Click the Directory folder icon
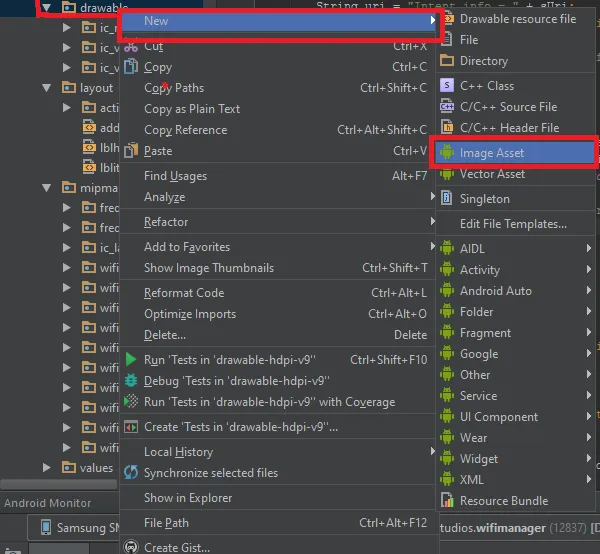 pos(447,60)
